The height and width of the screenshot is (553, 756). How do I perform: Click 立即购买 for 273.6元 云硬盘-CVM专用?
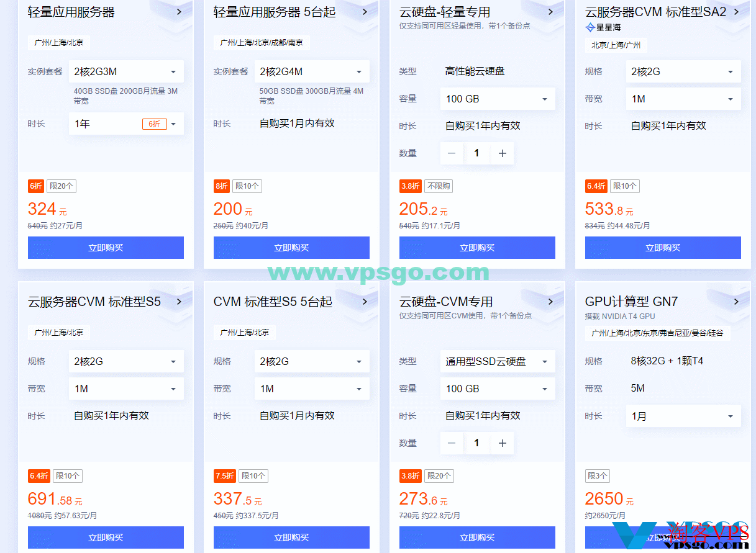tap(477, 537)
